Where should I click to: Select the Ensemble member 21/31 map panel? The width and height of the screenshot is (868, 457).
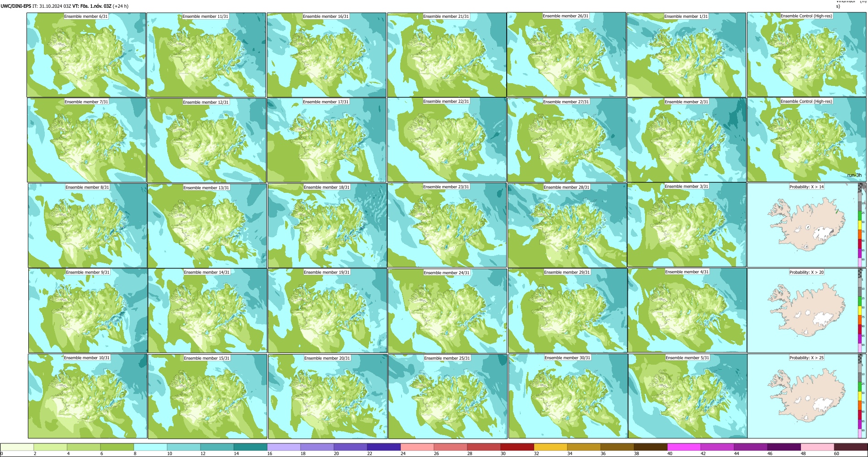(447, 55)
